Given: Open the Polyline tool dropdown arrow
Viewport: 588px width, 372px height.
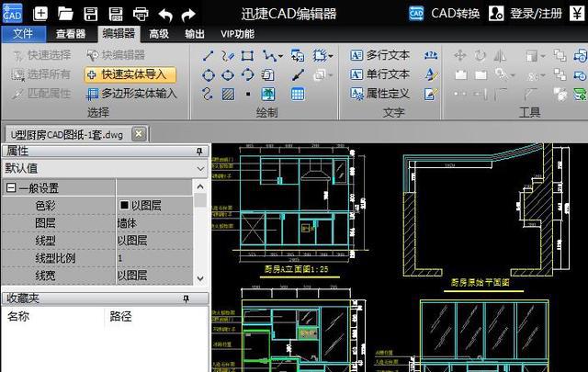Looking at the screenshot, I should 281,57.
